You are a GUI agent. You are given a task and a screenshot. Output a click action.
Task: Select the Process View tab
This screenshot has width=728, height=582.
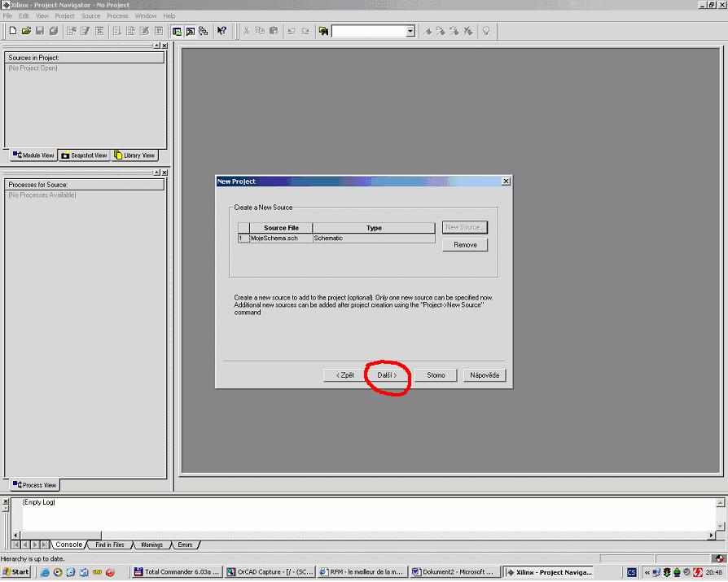(35, 485)
